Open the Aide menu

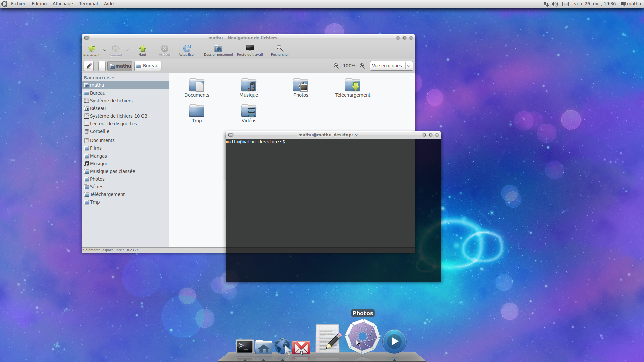point(109,4)
